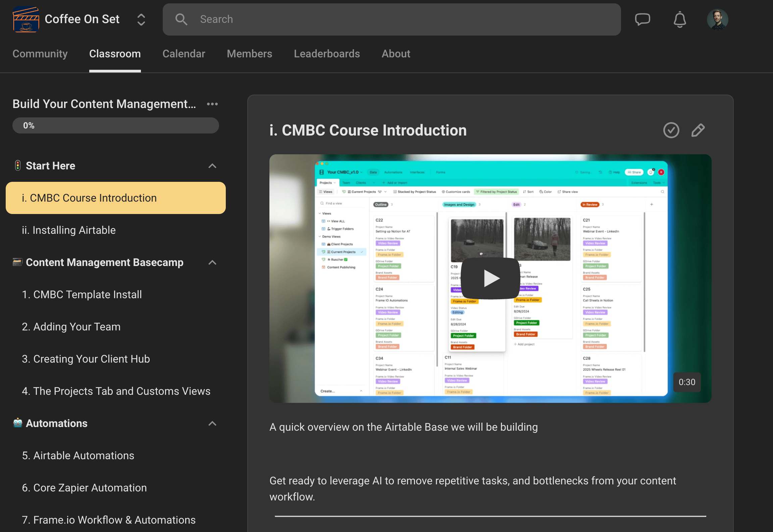
Task: Select lesson i. CMBC Course Introduction
Action: (116, 198)
